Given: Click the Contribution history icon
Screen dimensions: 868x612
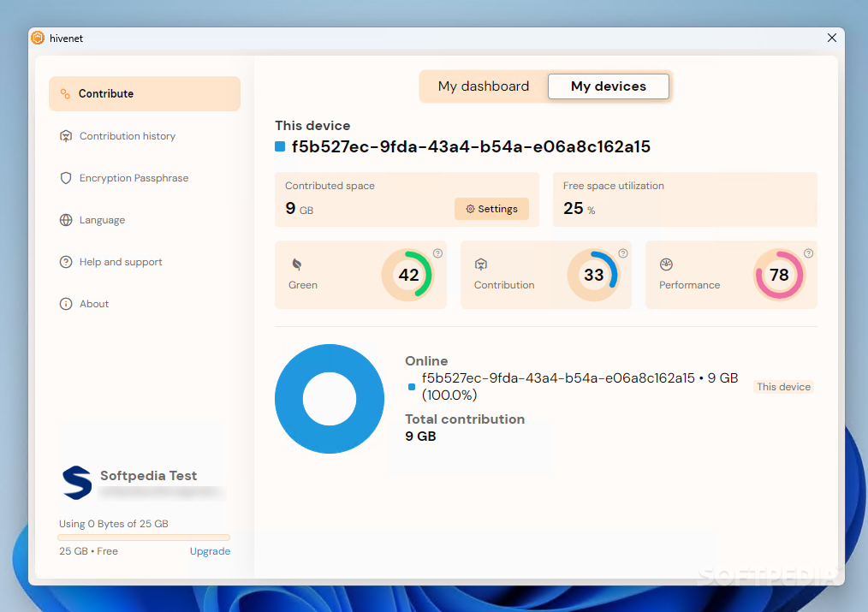Looking at the screenshot, I should 66,136.
